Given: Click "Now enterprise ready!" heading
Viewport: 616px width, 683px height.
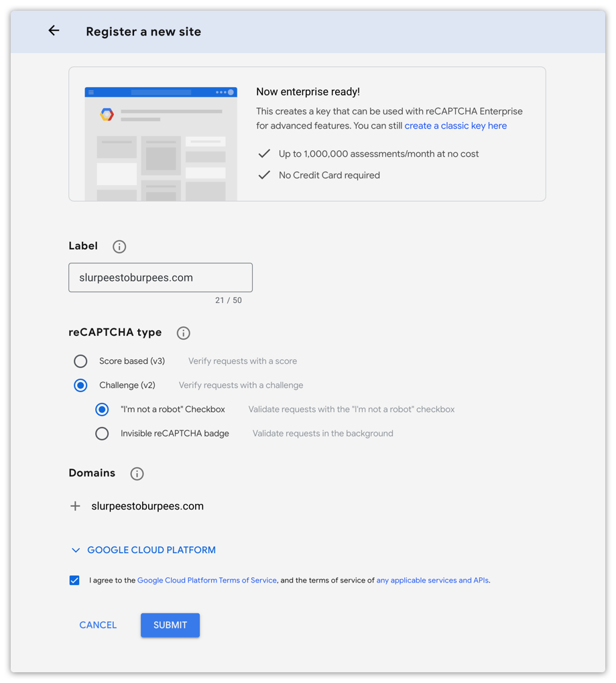Looking at the screenshot, I should point(308,92).
